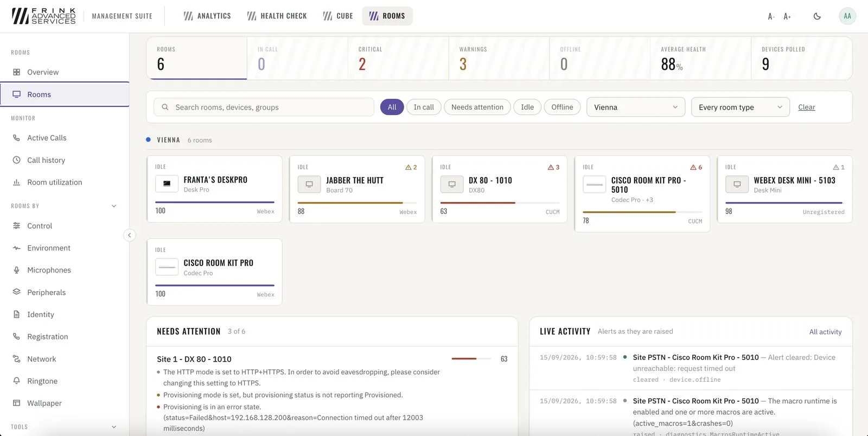Open Active Calls in the sidebar

coord(65,138)
